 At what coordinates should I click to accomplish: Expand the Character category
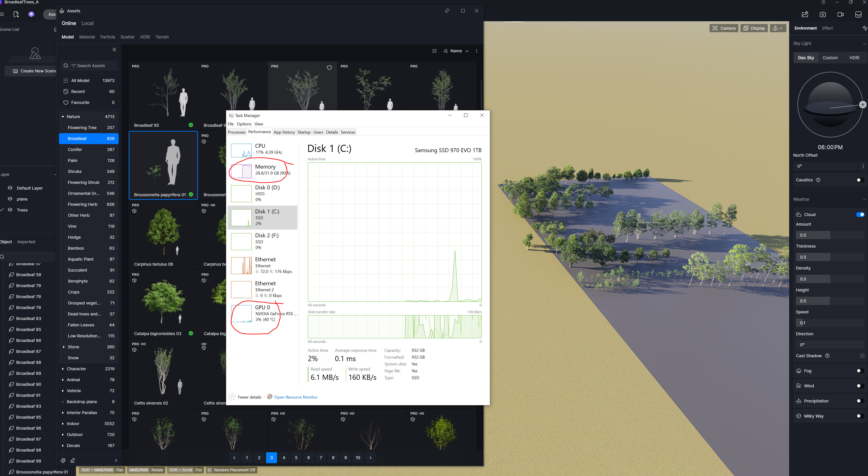point(63,369)
